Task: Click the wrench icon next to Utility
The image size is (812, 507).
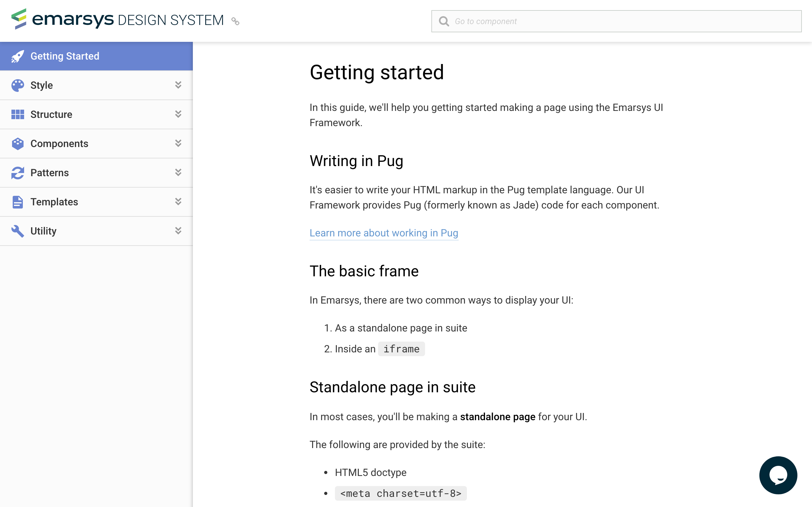Action: pos(17,231)
